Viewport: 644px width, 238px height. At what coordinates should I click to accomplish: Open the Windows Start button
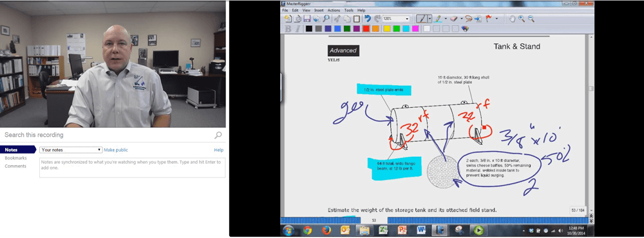[x=288, y=230]
